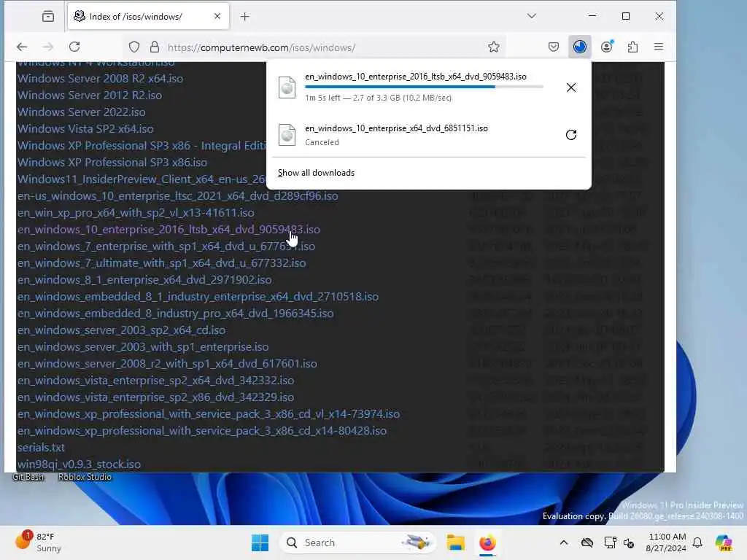This screenshot has width=747, height=560.
Task: Open Save to Pocket icon
Action: pos(553,47)
